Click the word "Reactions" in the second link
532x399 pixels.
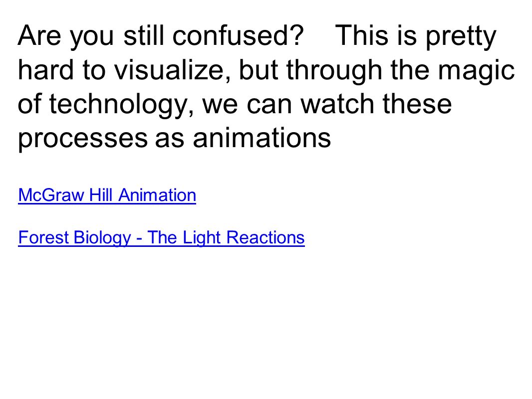point(266,237)
